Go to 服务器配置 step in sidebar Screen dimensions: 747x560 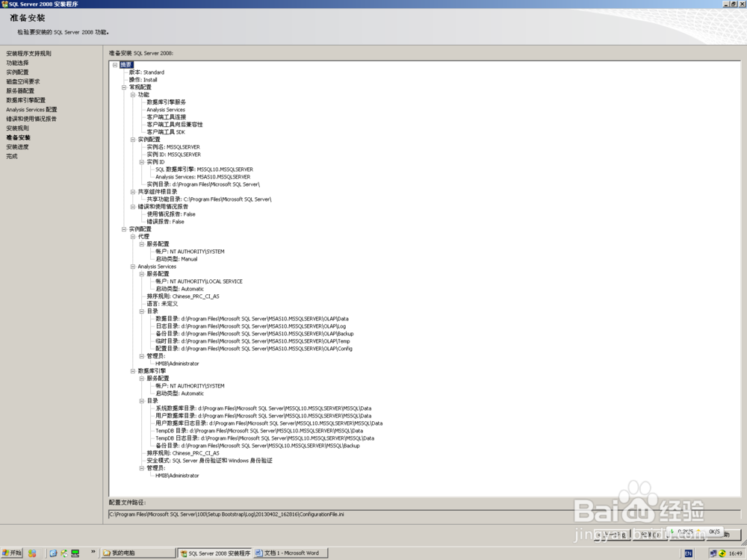tap(20, 91)
